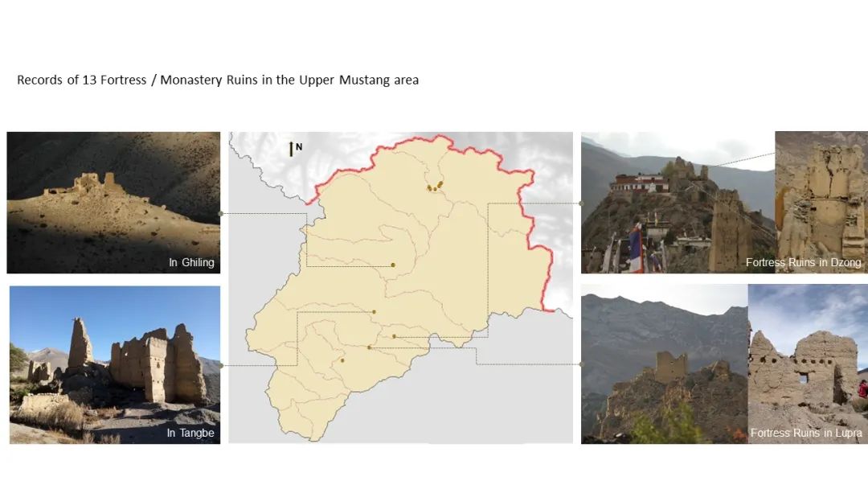Image resolution: width=868 pixels, height=489 pixels.
Task: Open the Dzong fortress wall close-up photo
Action: 821,202
